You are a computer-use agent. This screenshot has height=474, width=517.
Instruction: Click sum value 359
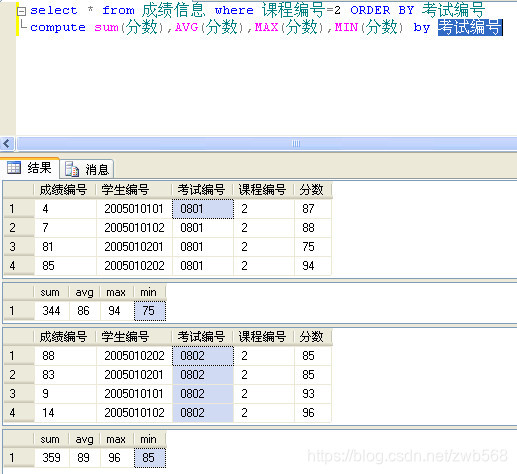pos(52,458)
